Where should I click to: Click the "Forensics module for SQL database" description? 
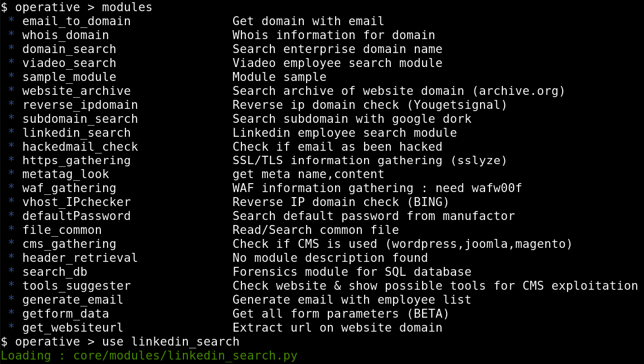352,272
